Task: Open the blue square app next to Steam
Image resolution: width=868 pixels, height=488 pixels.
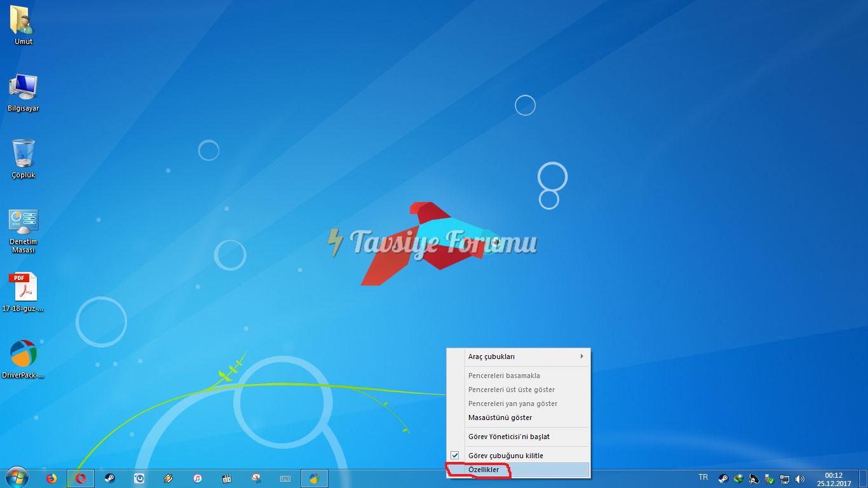Action: (x=139, y=478)
